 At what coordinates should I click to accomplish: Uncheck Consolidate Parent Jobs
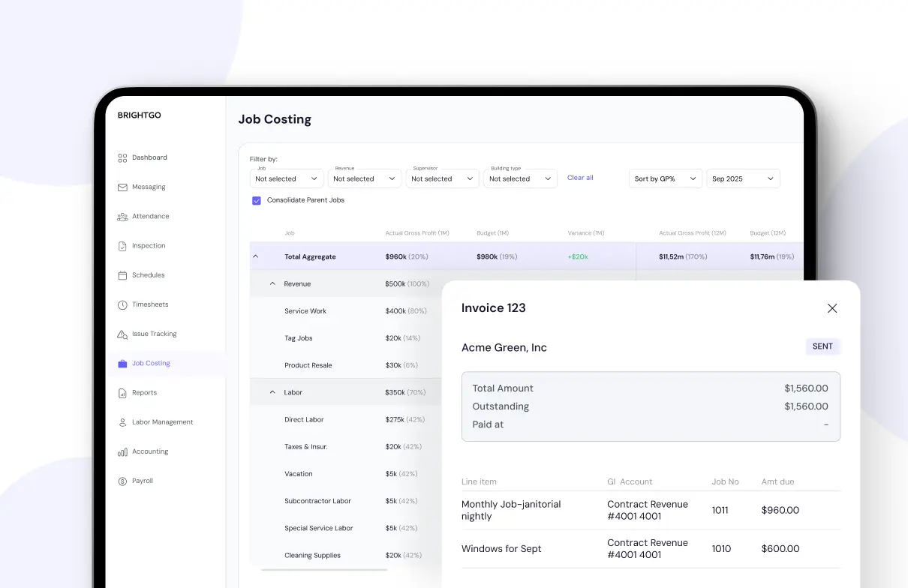pos(257,200)
